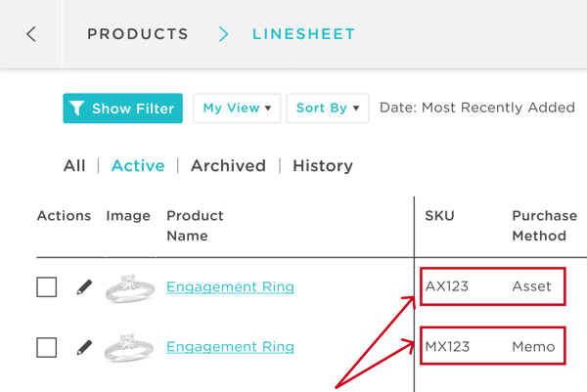Image resolution: width=587 pixels, height=392 pixels.
Task: Click the Linesheet breadcrumb
Action: [303, 34]
